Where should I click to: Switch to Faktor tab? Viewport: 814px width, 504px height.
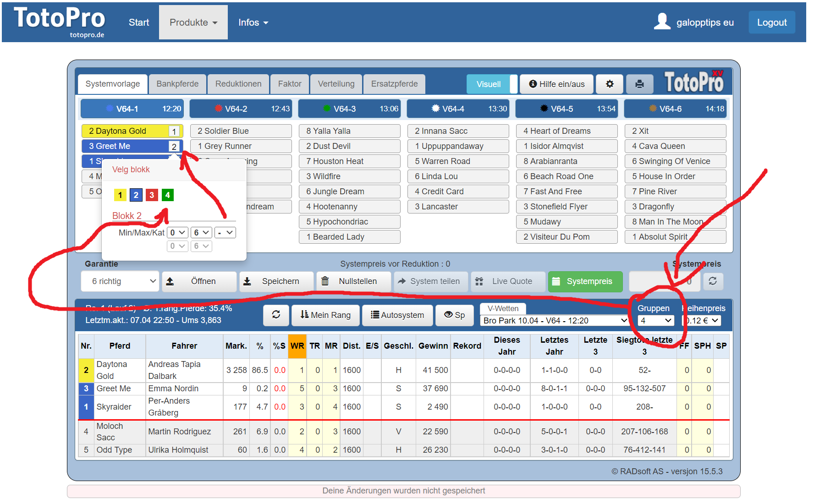coord(290,84)
